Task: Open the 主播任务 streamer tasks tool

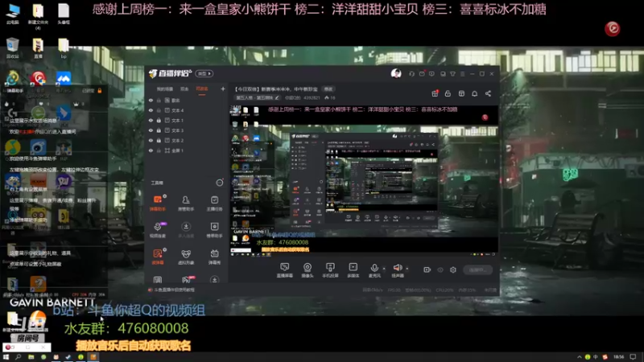Action: 214,203
